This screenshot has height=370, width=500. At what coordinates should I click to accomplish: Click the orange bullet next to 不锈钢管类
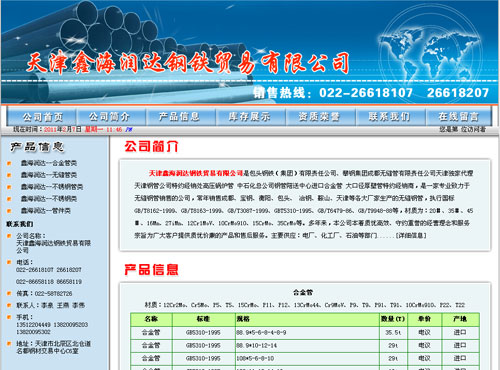[9, 187]
